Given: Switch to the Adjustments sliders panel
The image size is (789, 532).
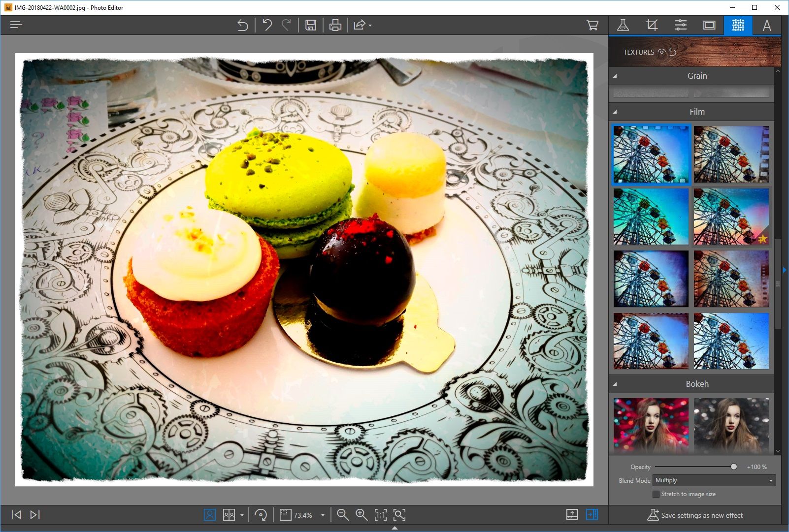Looking at the screenshot, I should 681,25.
